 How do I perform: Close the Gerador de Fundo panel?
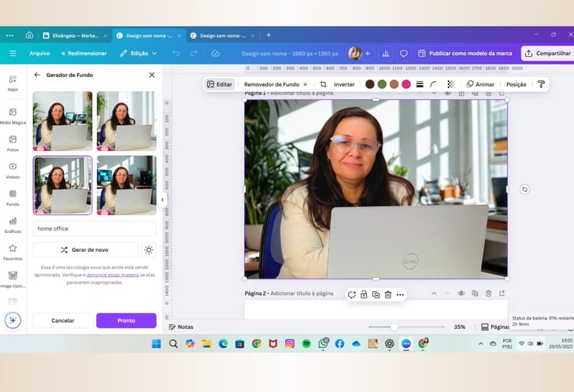pyautogui.click(x=152, y=75)
